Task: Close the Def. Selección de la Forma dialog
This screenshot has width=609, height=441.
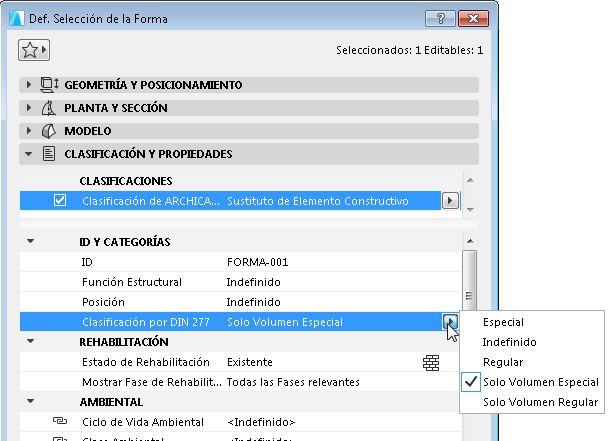Action: pyautogui.click(x=473, y=18)
